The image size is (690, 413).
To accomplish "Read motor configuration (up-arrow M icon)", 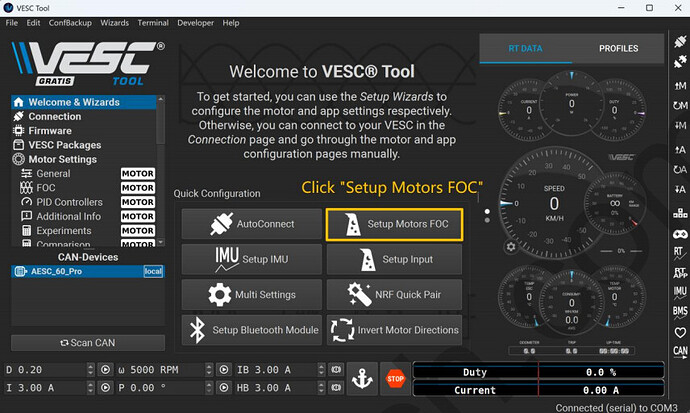I will pyautogui.click(x=680, y=86).
